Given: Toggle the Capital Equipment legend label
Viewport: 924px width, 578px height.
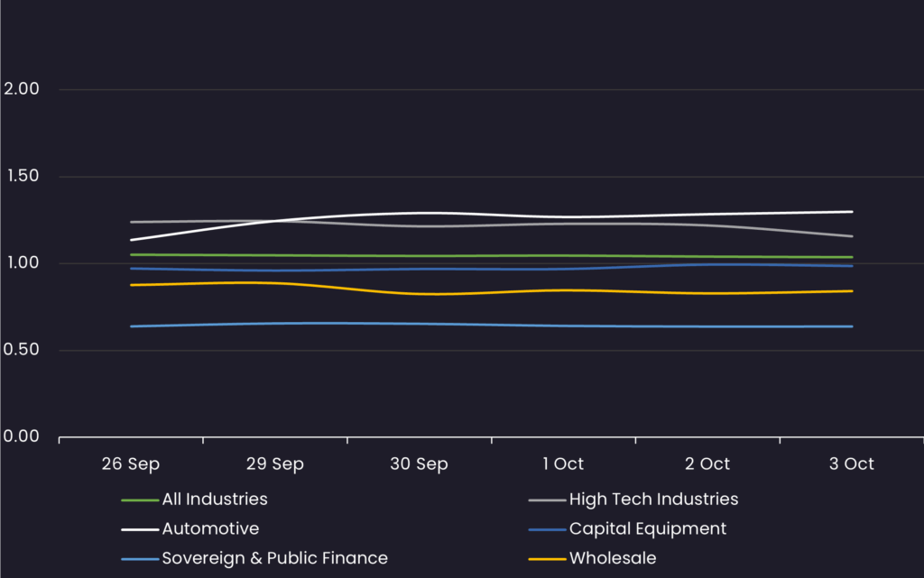Looking at the screenshot, I should point(647,528).
